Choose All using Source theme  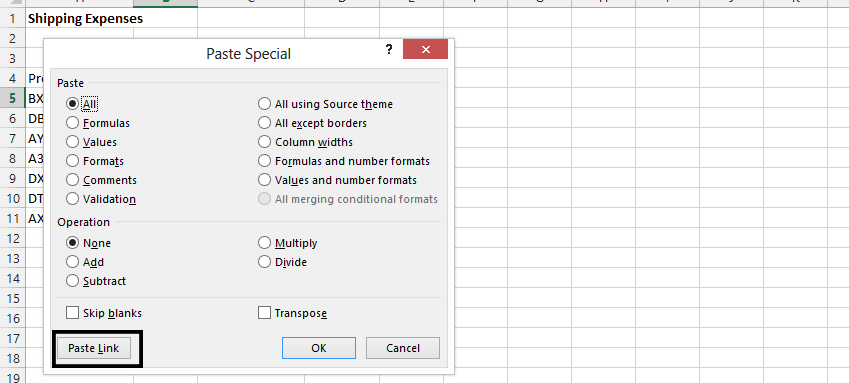(x=325, y=103)
